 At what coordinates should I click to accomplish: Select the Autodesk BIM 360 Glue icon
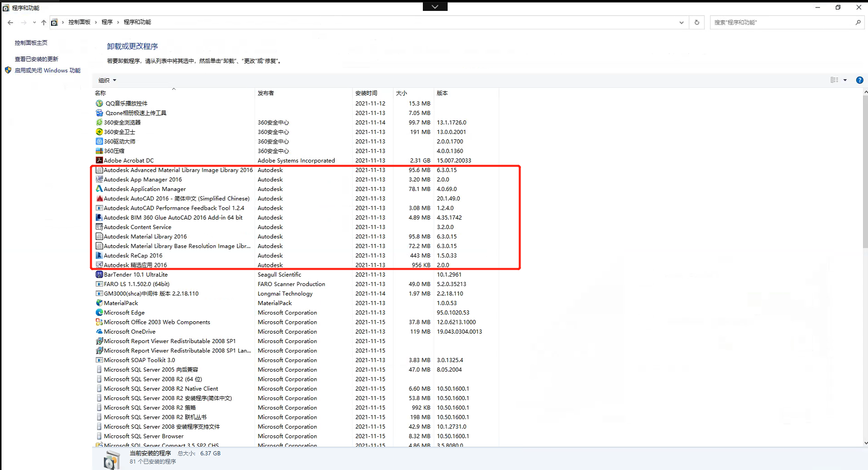pos(99,217)
